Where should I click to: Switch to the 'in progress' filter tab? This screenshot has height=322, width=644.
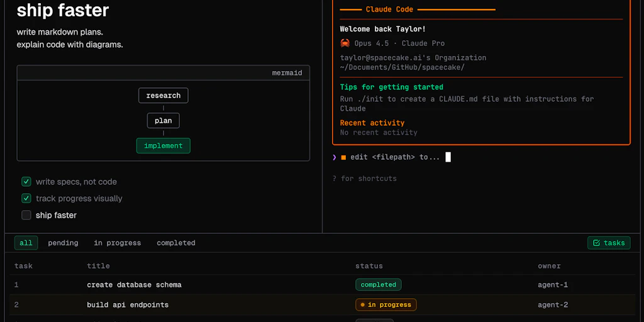(x=118, y=243)
